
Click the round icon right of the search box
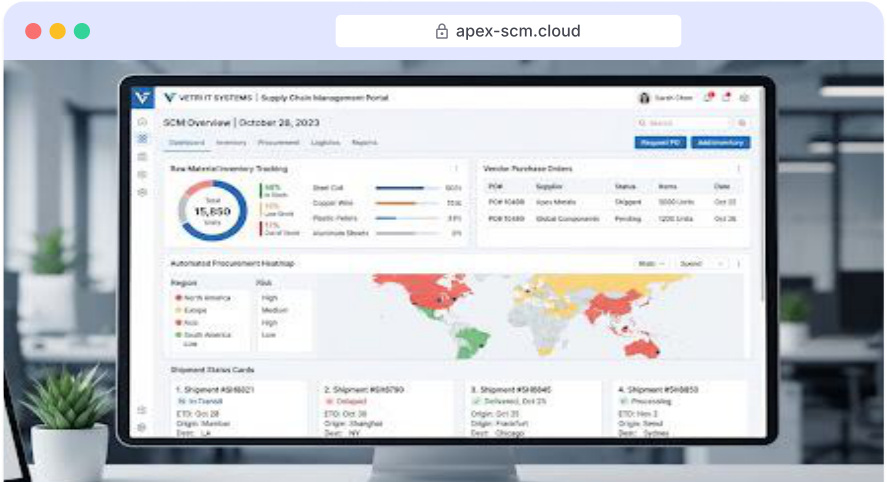(742, 123)
